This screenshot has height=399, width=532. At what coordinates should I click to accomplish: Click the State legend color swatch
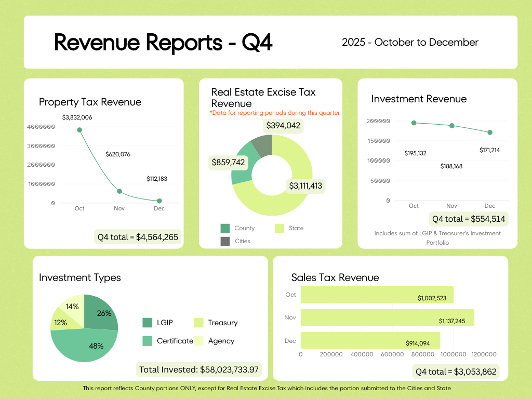coord(280,228)
